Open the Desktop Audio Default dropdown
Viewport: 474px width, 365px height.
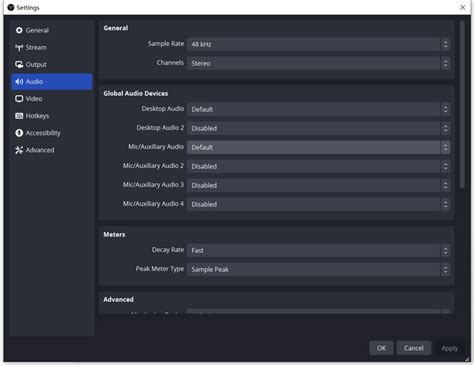[x=319, y=109]
